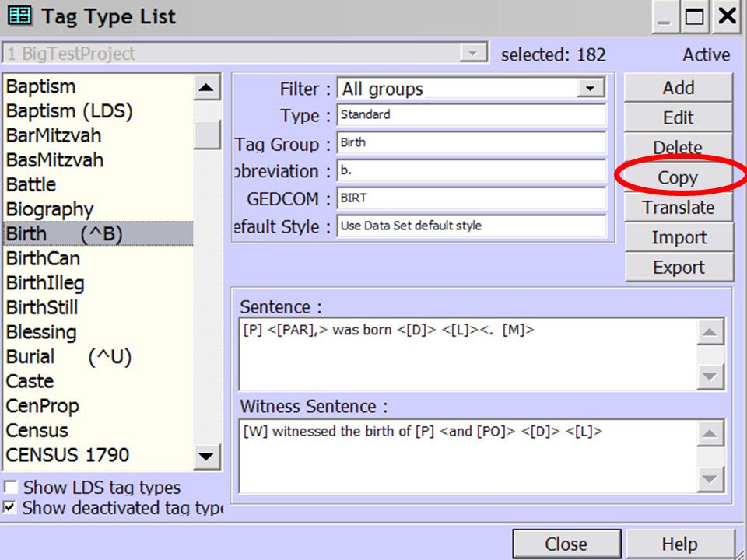Click the Default Style field
The image size is (747, 560).
click(x=472, y=226)
